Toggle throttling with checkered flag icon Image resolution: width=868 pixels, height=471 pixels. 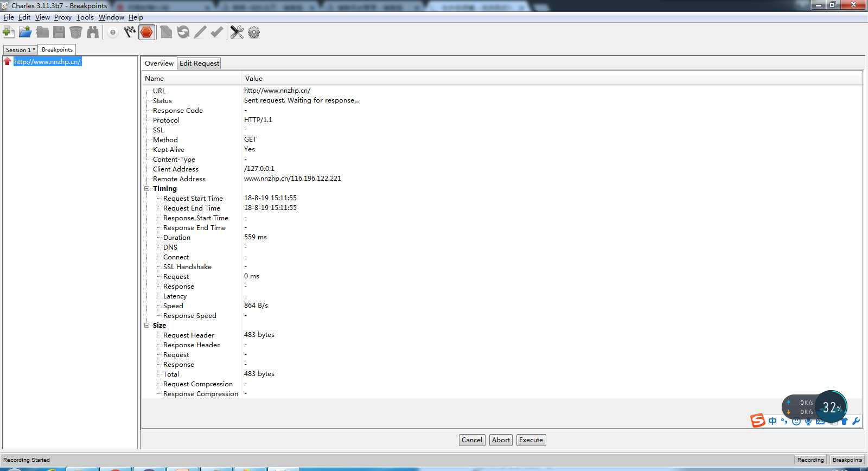click(x=130, y=32)
